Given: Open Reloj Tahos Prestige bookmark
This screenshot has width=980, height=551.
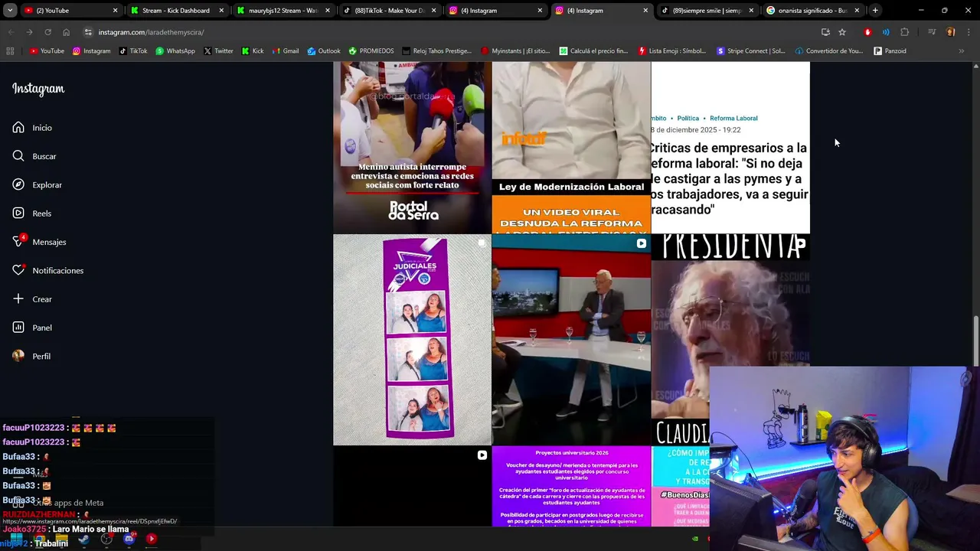Looking at the screenshot, I should click(436, 51).
